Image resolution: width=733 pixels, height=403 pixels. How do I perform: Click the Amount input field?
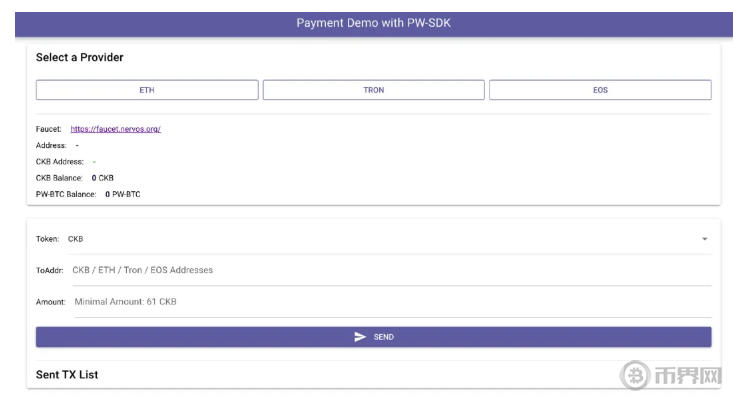pos(390,301)
